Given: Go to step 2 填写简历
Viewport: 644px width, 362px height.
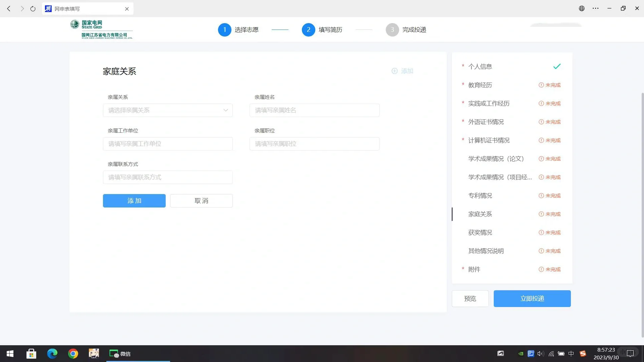Looking at the screenshot, I should point(322,30).
